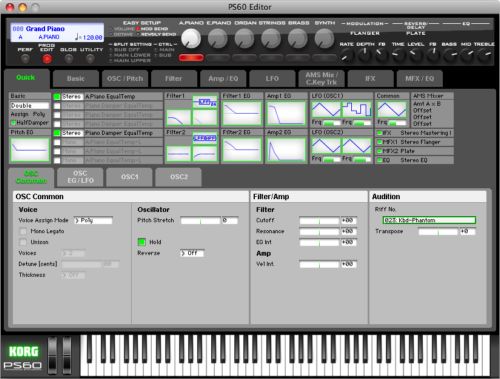Turn the A.PIANO volume knob

tap(191, 38)
